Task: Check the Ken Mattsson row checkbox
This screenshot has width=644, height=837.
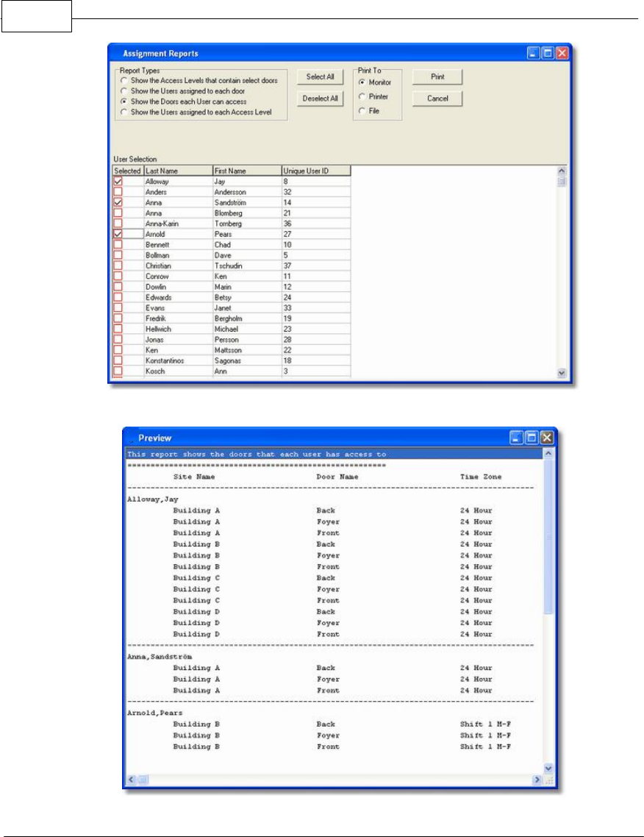Action: pyautogui.click(x=118, y=350)
